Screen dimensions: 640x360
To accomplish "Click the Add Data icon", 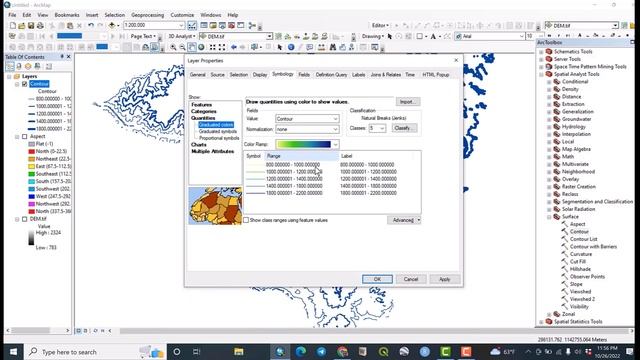I will point(112,25).
